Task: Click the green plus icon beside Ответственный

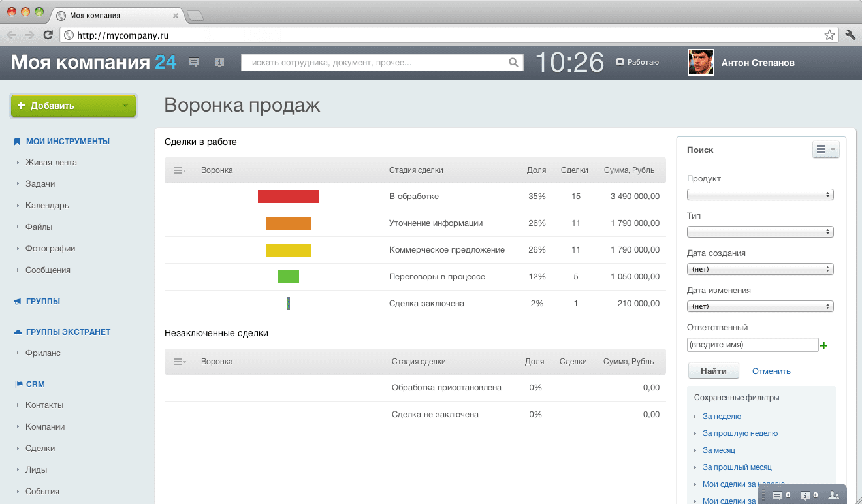Action: pyautogui.click(x=824, y=345)
